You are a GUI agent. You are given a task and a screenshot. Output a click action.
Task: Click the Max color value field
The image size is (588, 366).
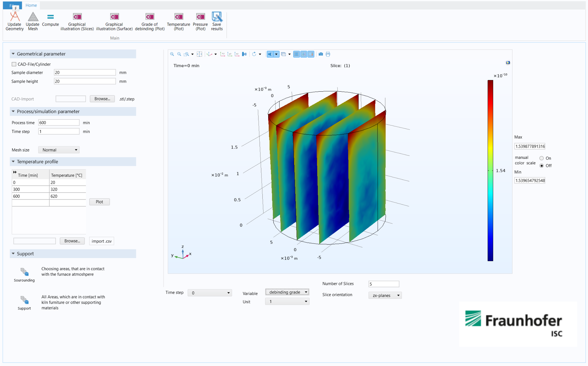[x=530, y=146]
